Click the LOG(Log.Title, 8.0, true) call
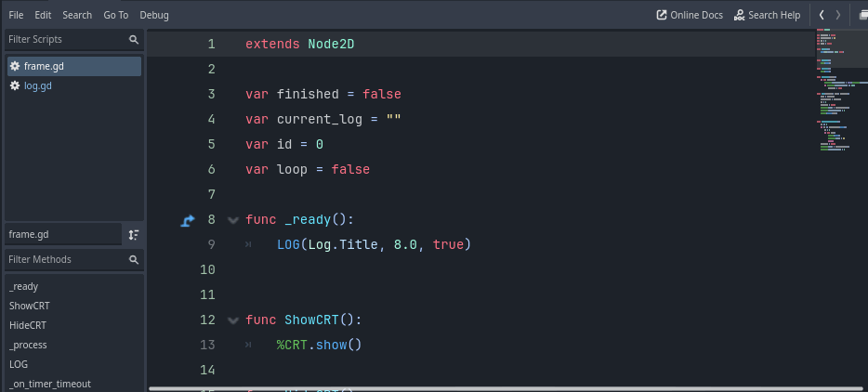This screenshot has width=868, height=392. tap(374, 244)
